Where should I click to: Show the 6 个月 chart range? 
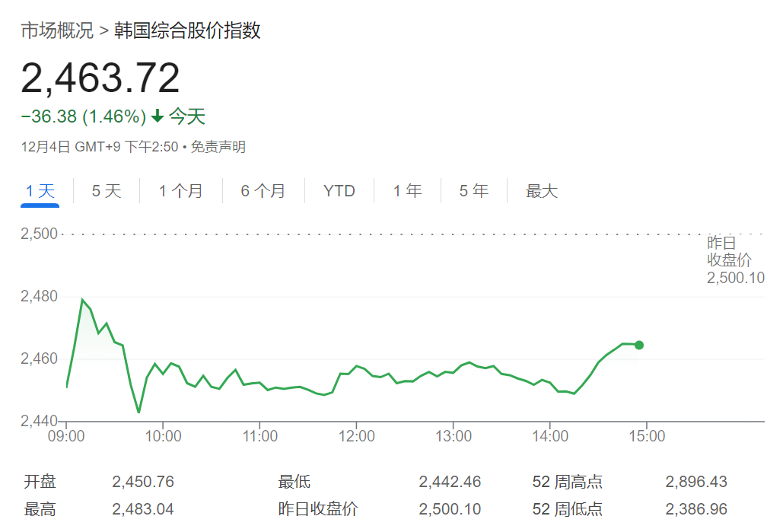click(x=263, y=191)
